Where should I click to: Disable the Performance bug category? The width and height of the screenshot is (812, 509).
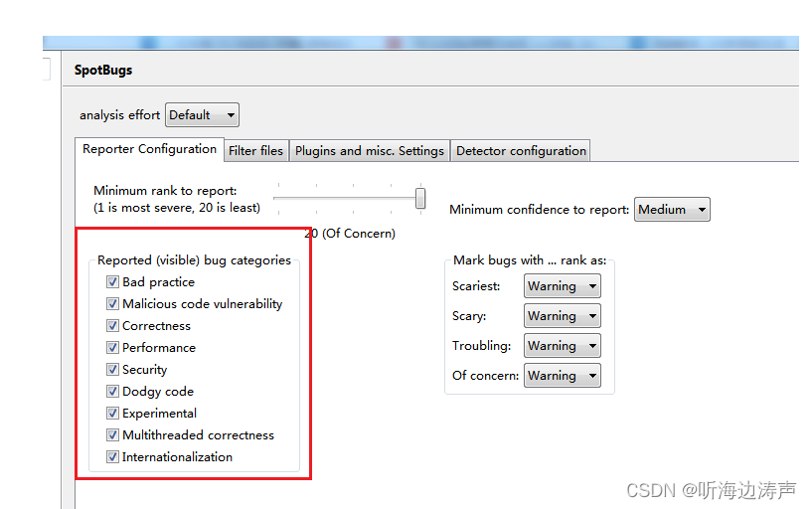112,347
